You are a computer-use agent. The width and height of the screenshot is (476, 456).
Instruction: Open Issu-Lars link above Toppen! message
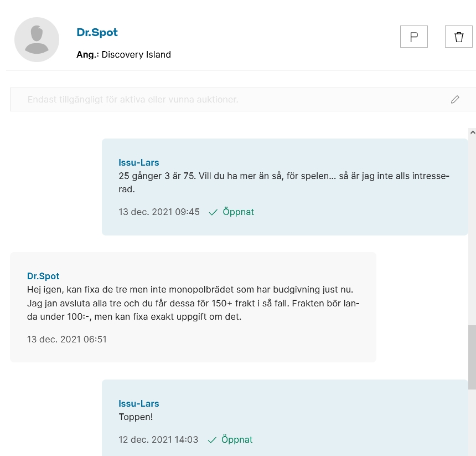[139, 403]
